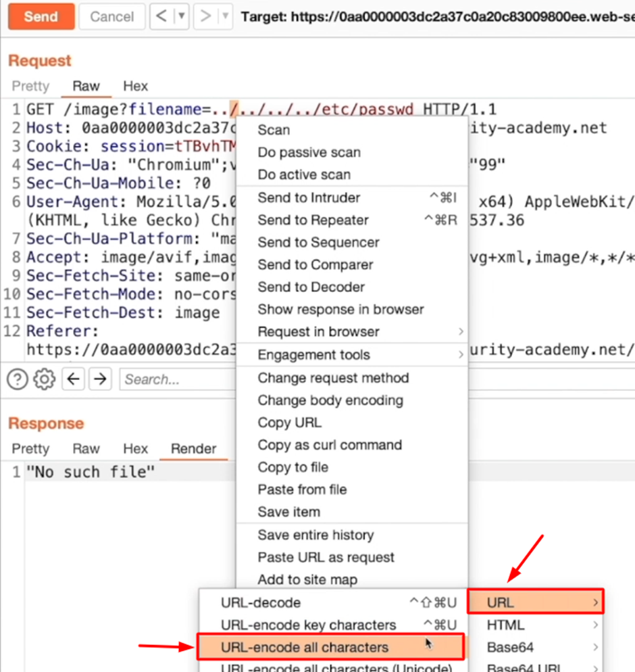
Task: Select Send to Comparer
Action: pyautogui.click(x=352, y=264)
